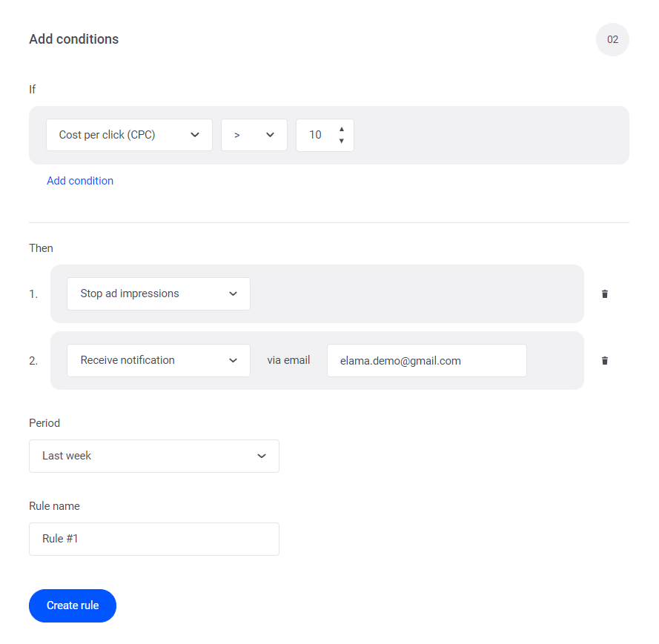Click the chevron beside Cost per click
The height and width of the screenshot is (644, 659).
tap(195, 135)
